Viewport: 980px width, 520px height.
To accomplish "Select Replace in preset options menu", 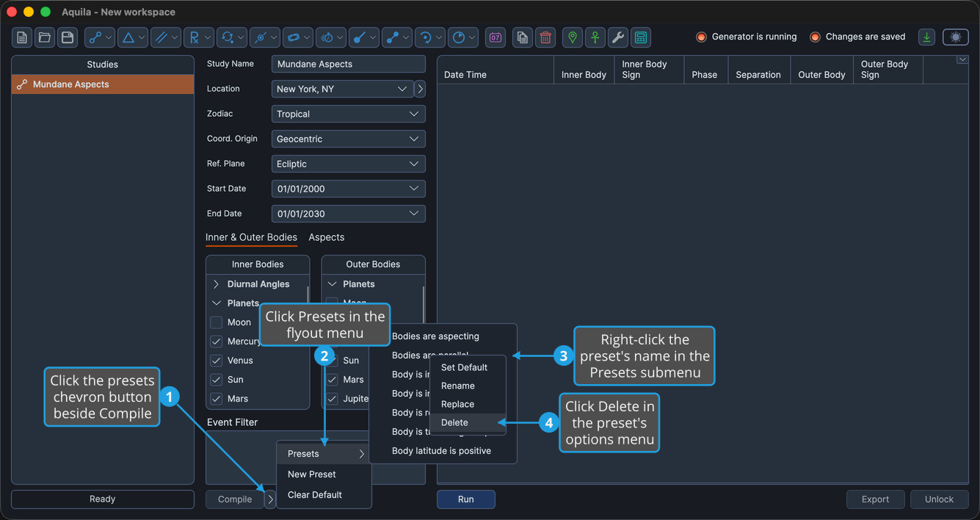I will [469, 404].
